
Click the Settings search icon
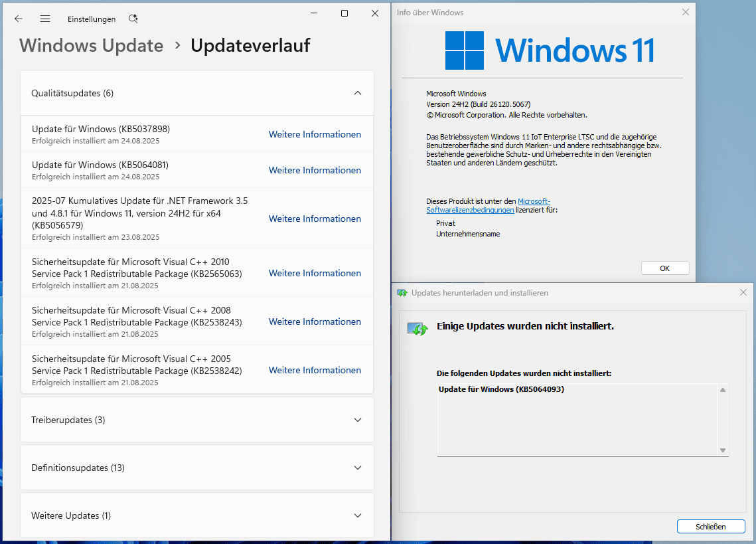pyautogui.click(x=133, y=19)
